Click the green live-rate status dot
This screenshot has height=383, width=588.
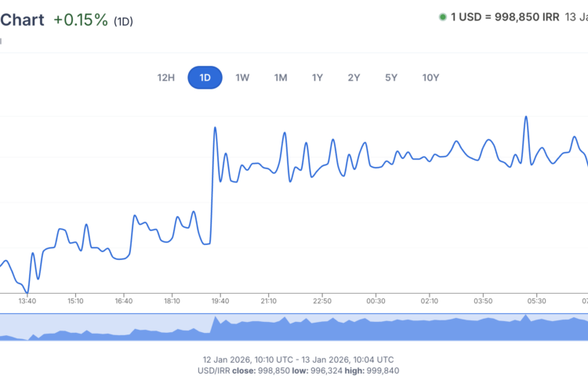click(443, 16)
